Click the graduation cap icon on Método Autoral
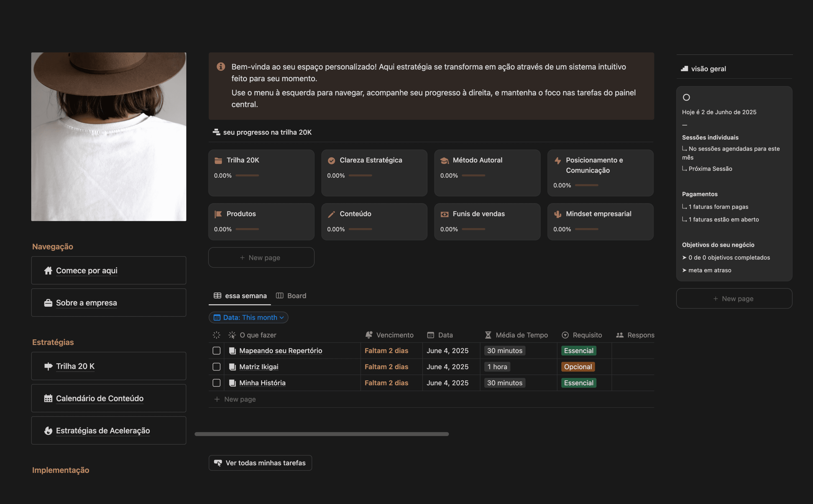The width and height of the screenshot is (813, 504). (444, 160)
